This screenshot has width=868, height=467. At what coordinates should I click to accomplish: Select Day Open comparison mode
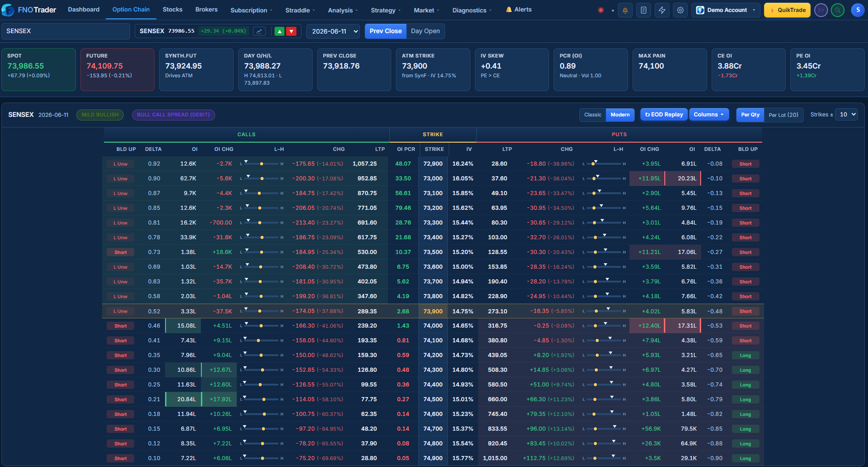coord(425,31)
